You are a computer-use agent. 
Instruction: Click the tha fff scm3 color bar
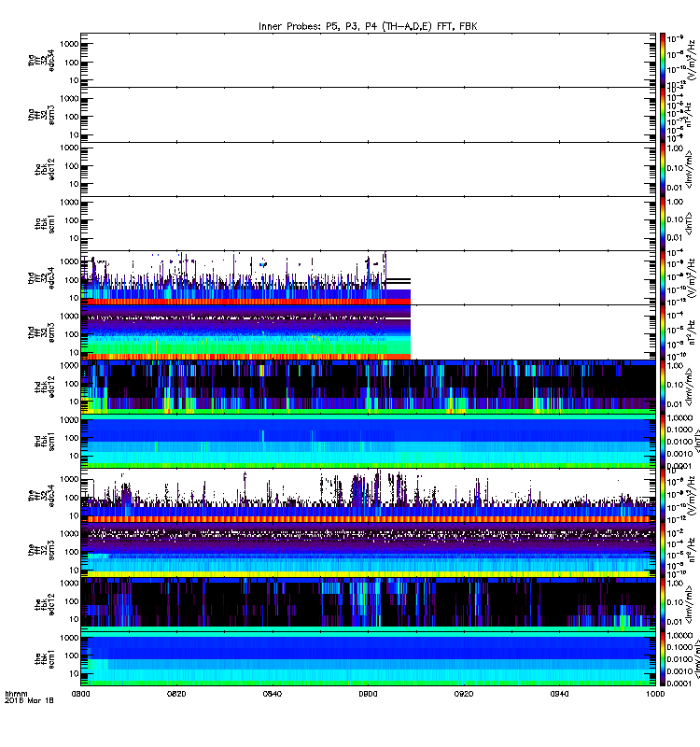(663, 115)
